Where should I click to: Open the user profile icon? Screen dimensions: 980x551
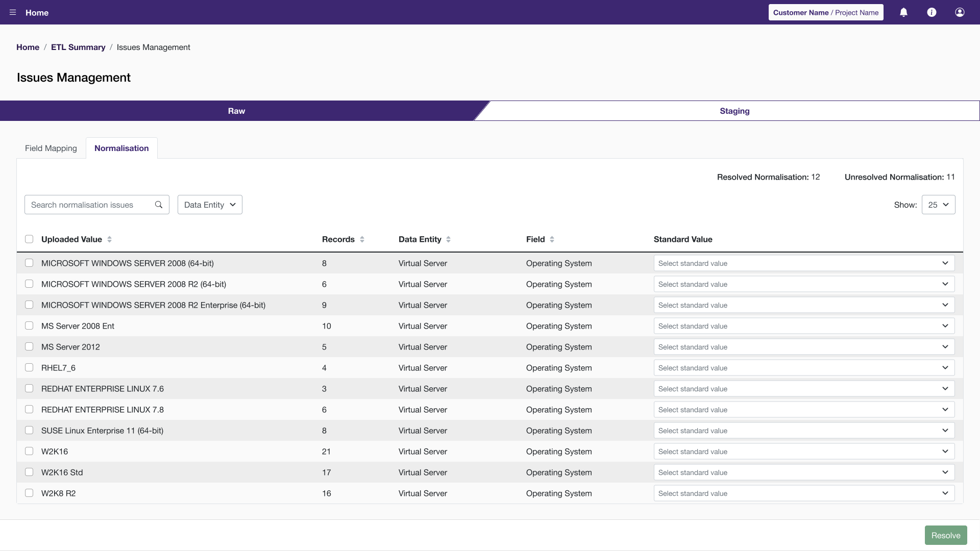click(x=960, y=12)
